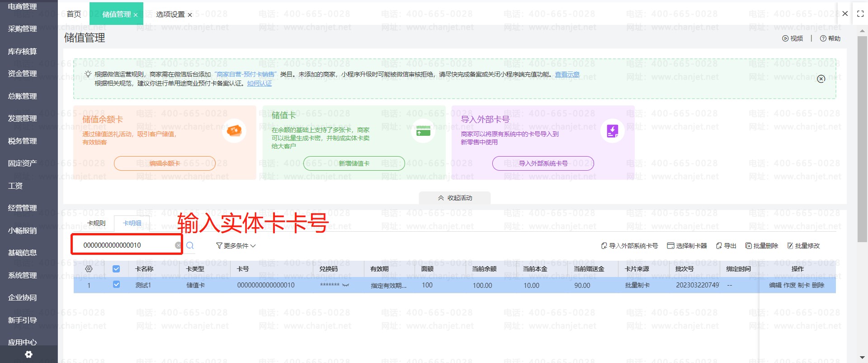Open the 查看示意 link
The height and width of the screenshot is (363, 868).
567,74
